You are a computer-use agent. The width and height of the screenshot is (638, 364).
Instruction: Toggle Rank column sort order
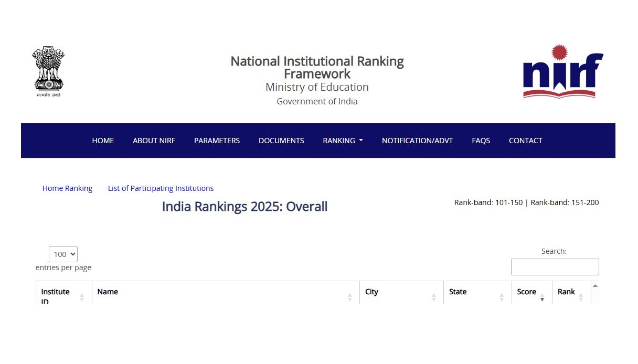pos(581,296)
